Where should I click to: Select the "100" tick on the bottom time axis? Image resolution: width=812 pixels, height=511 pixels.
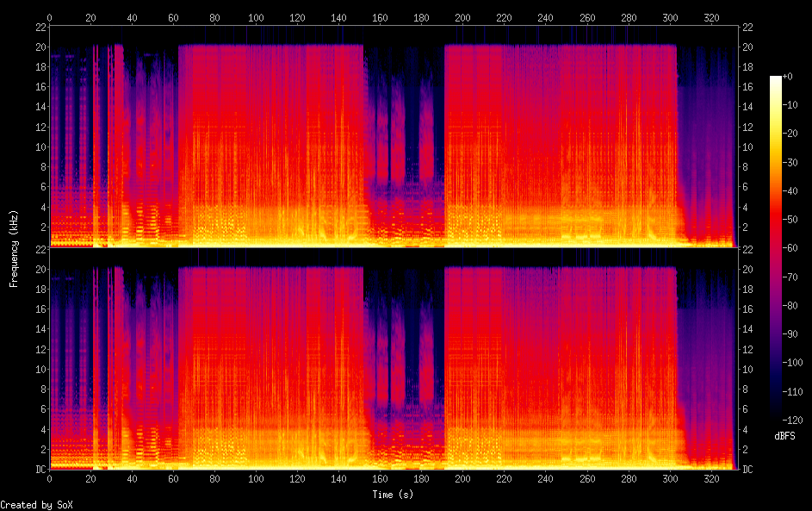(x=256, y=478)
